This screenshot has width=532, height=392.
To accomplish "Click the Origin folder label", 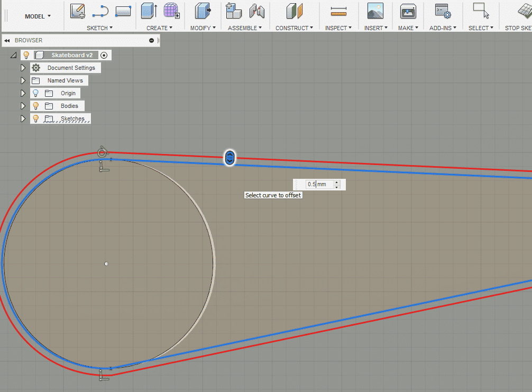I will 68,93.
